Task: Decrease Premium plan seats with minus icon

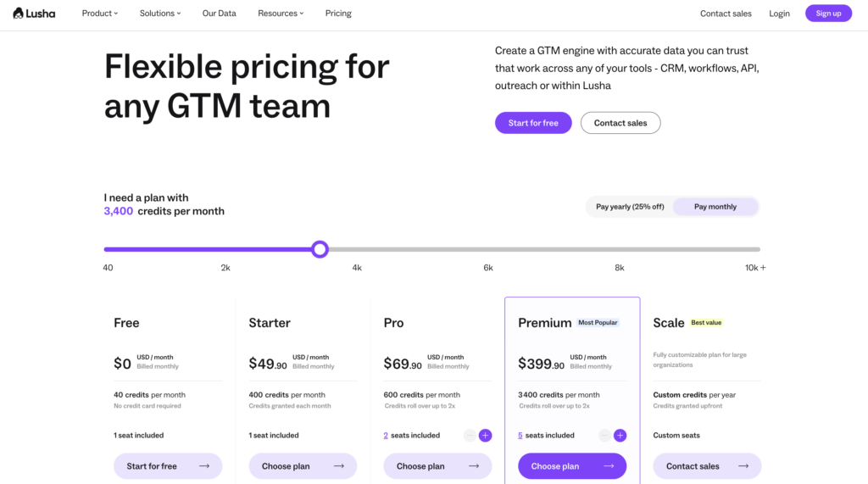Action: (x=604, y=436)
